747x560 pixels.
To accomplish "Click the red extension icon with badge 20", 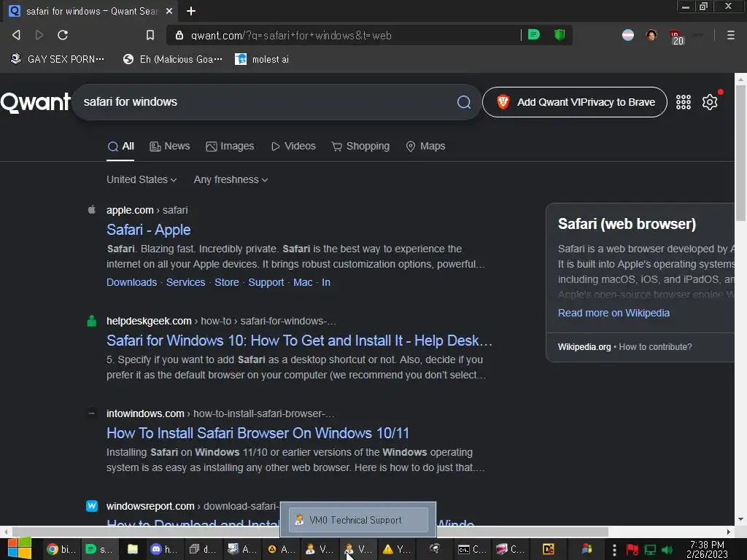I will [676, 36].
